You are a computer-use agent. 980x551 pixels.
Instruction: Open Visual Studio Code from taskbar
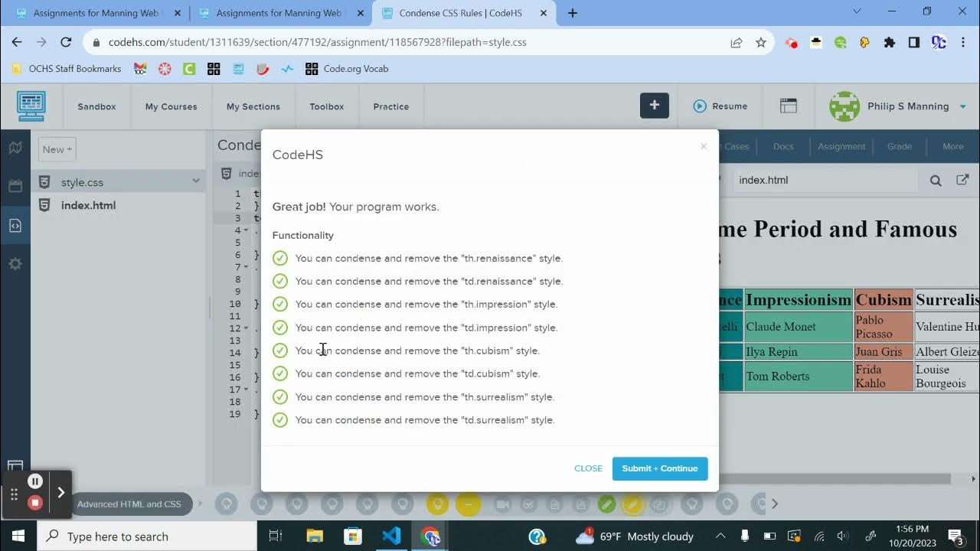(x=391, y=536)
